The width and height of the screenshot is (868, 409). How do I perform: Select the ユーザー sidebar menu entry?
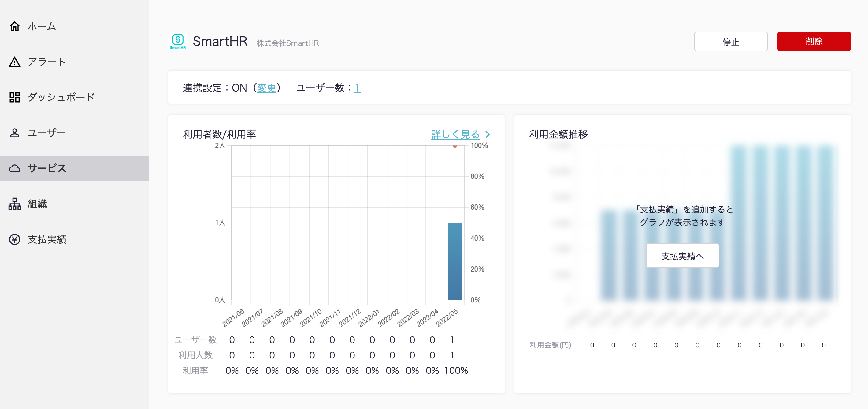tap(46, 133)
